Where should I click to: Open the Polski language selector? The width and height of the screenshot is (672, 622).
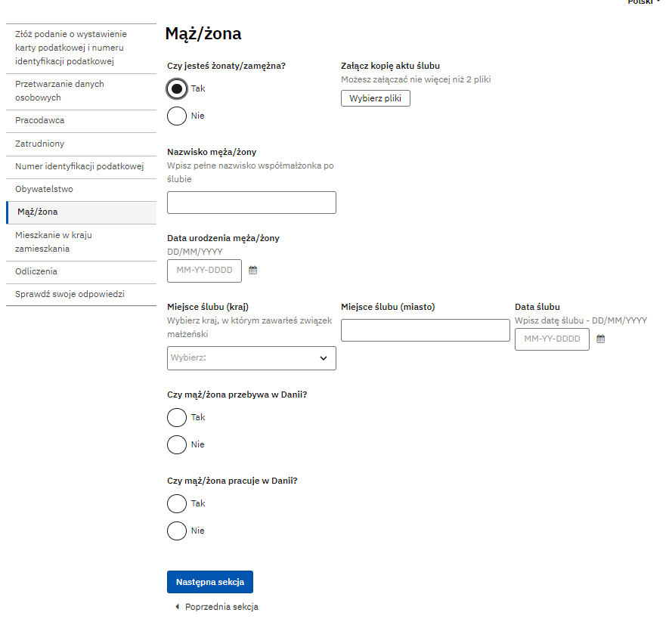[644, 2]
